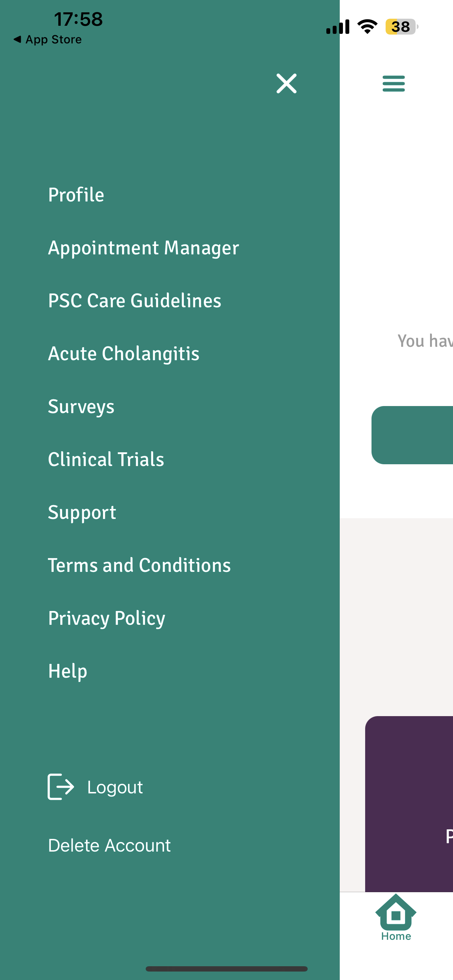Open the Privacy Policy link
Screen dimensions: 453x980
[x=107, y=618]
